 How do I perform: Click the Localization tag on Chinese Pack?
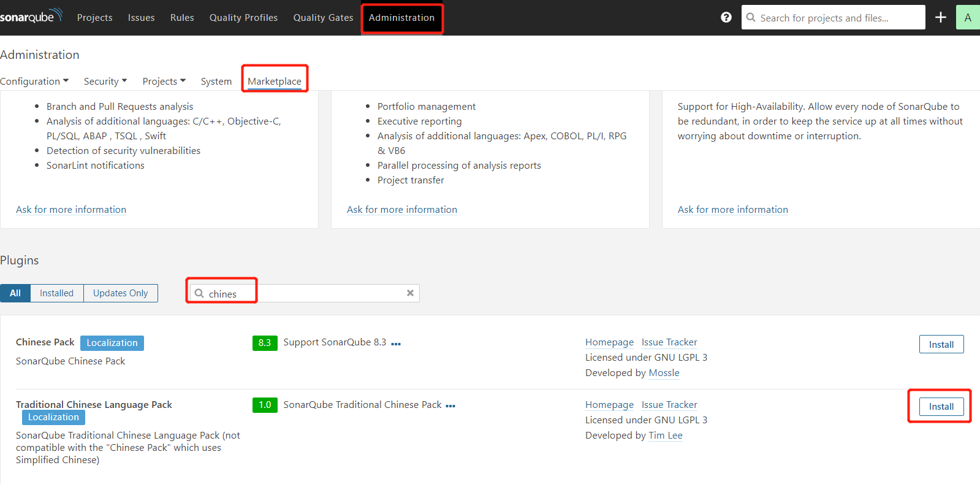click(x=112, y=343)
